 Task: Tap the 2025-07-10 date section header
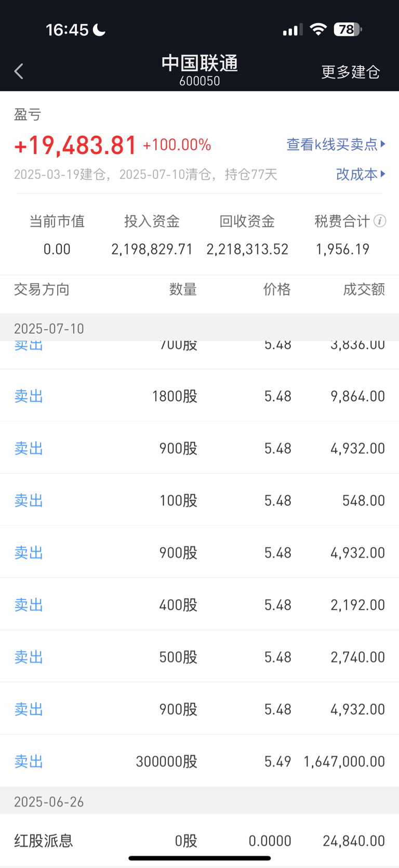tap(199, 328)
